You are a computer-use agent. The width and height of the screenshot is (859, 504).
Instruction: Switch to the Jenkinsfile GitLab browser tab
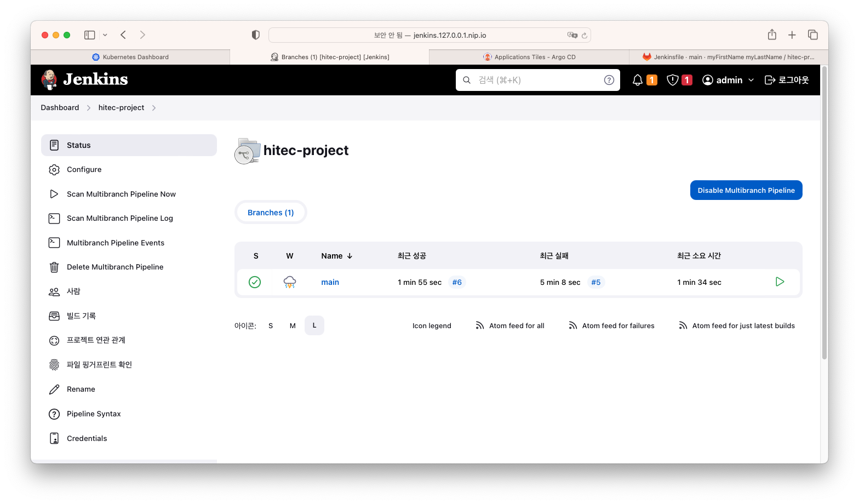pos(729,57)
